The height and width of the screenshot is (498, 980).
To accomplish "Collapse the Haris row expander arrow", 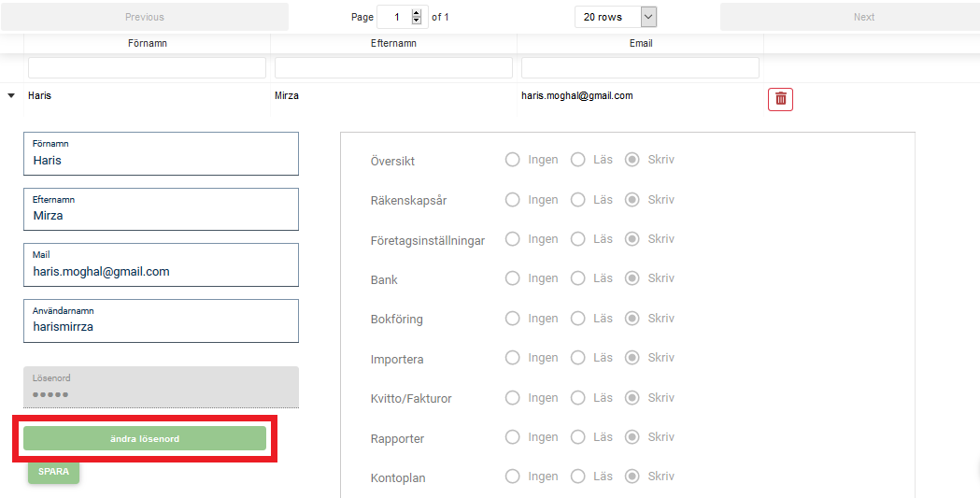I will [x=11, y=96].
